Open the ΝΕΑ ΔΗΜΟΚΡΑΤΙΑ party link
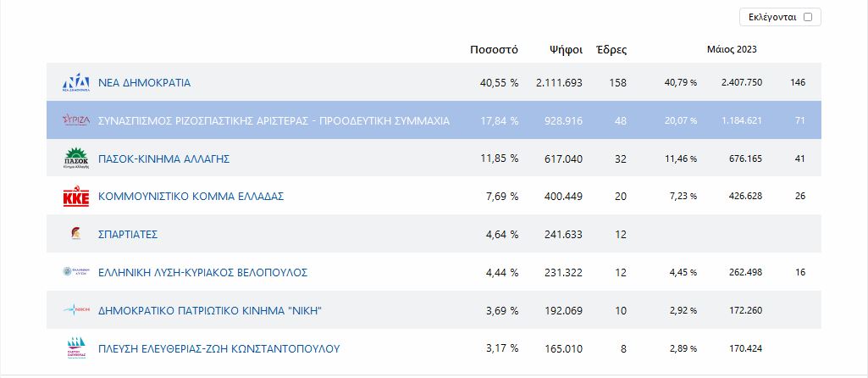 point(145,83)
